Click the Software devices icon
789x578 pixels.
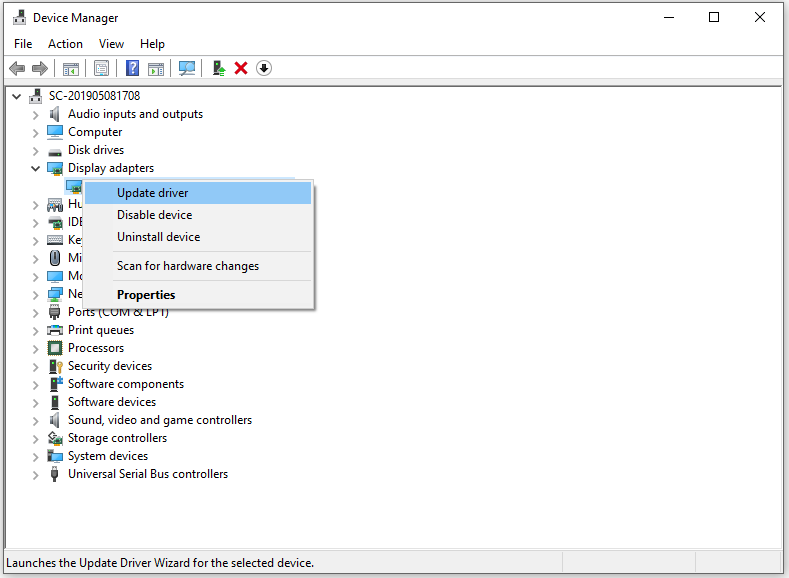[x=55, y=402]
